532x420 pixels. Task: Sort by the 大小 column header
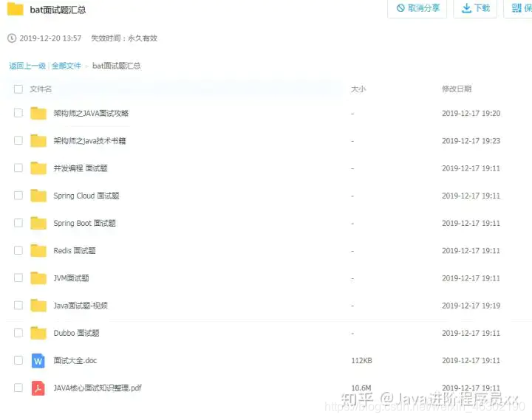pyautogui.click(x=358, y=89)
